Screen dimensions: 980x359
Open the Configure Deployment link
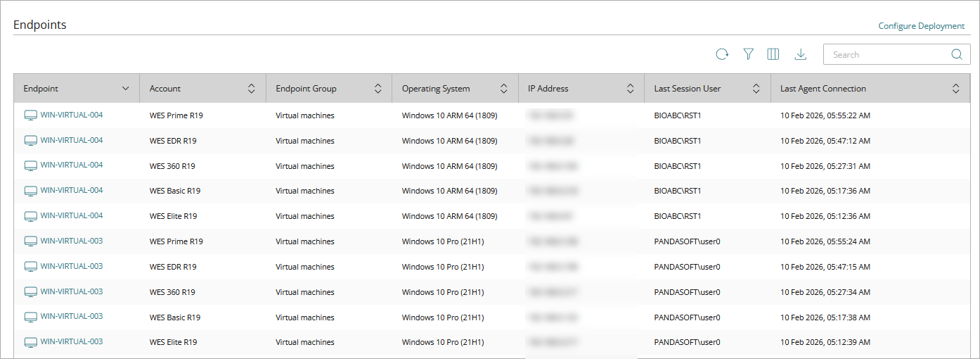[x=922, y=26]
